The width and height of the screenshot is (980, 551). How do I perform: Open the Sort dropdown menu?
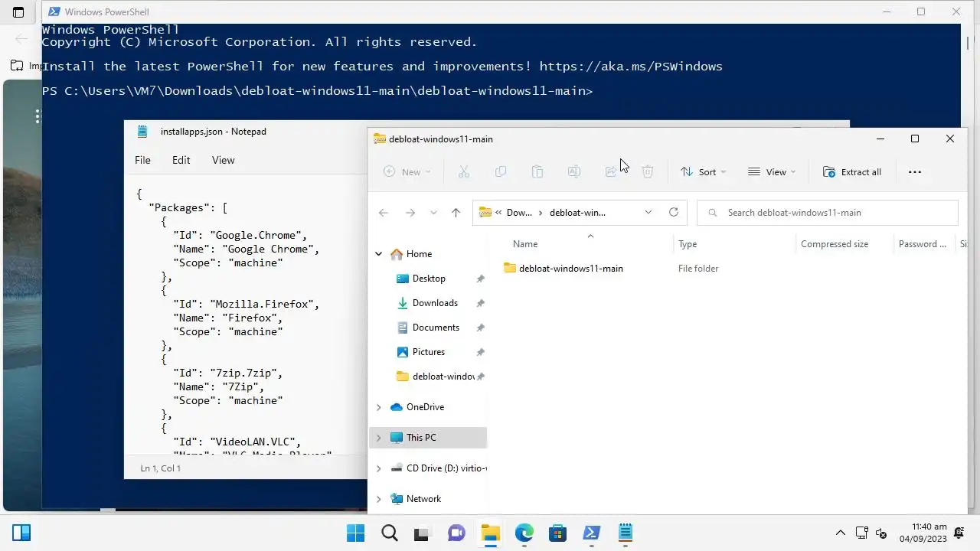[703, 172]
